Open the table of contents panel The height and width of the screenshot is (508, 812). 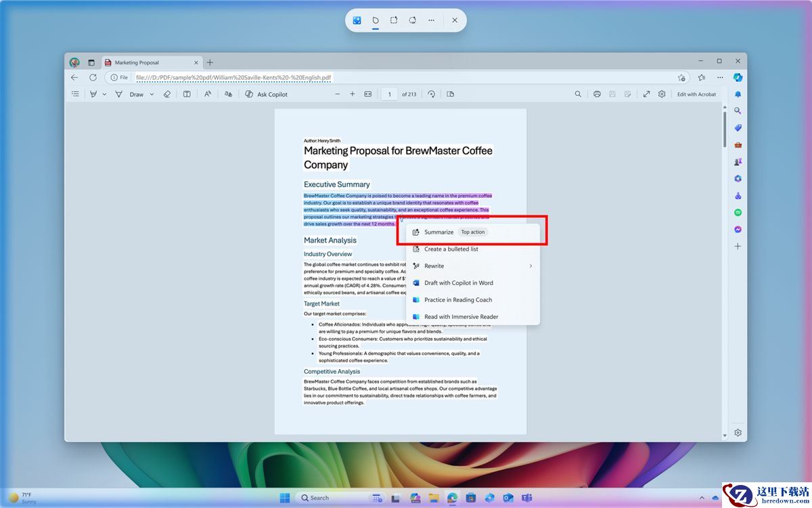click(x=75, y=94)
